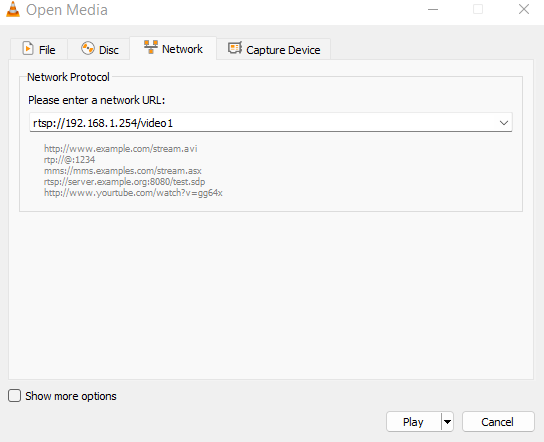This screenshot has width=544, height=442.
Task: Select the Network tab label
Action: coord(182,49)
